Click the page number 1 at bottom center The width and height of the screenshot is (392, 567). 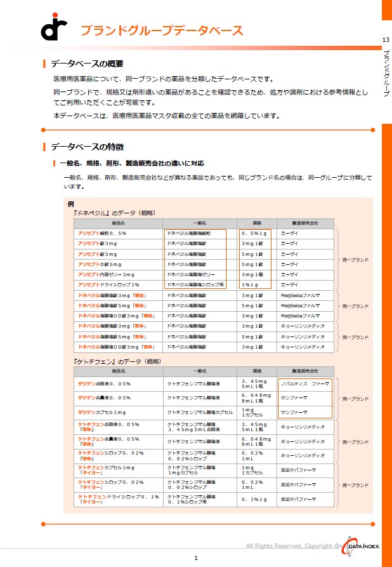coord(196,557)
